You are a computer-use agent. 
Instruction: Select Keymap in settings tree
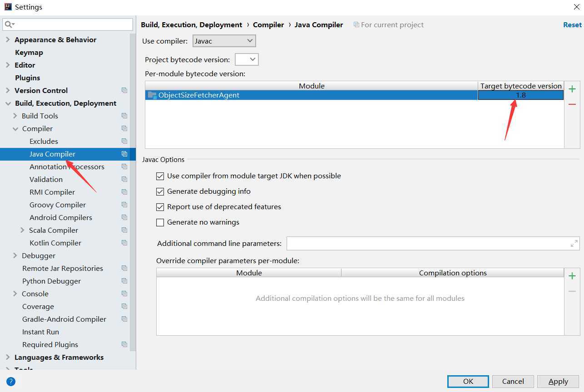click(29, 52)
